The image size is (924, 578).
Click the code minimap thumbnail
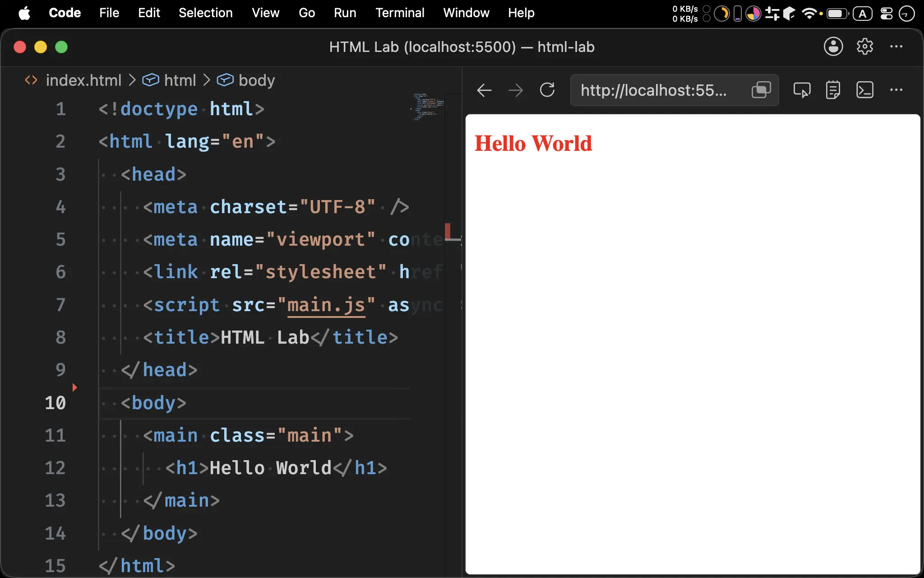click(427, 107)
